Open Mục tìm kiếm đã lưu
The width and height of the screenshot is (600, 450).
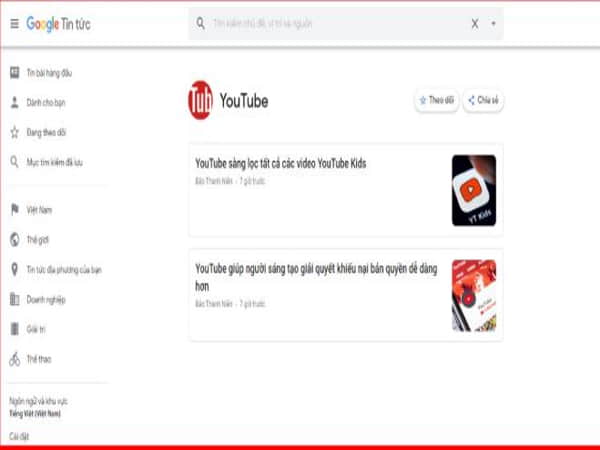54,162
